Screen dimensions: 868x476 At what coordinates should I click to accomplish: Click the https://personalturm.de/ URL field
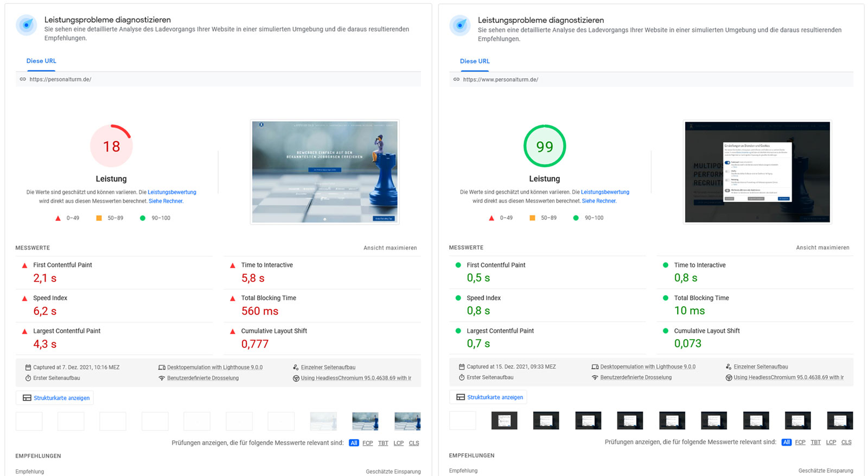[x=219, y=79]
